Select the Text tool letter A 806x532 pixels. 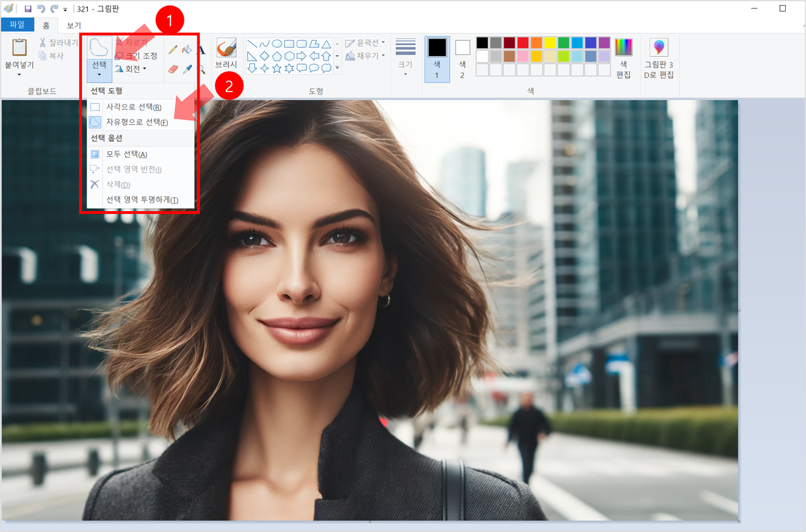pyautogui.click(x=201, y=49)
